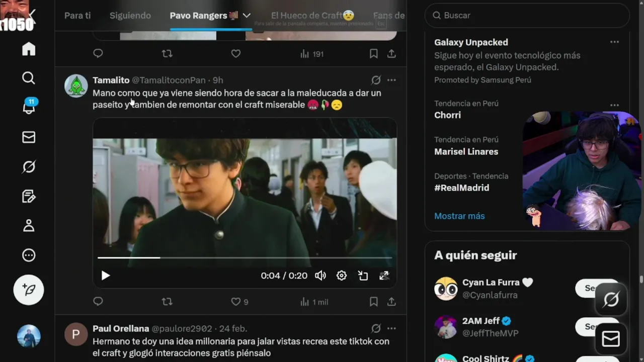Open Tamalito post's 9h timestamp

pos(218,80)
